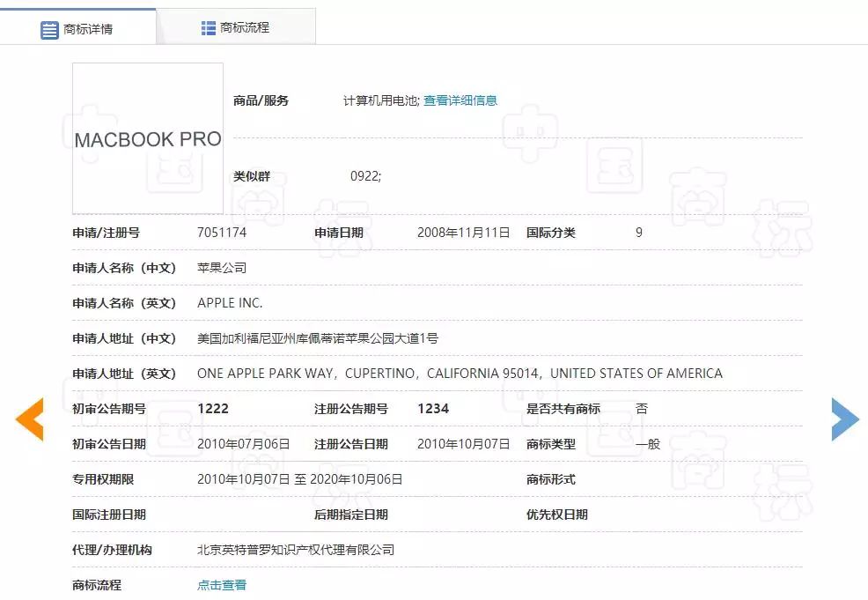868x600 pixels.
Task: Click the similar group value 0922;
Action: [x=365, y=176]
